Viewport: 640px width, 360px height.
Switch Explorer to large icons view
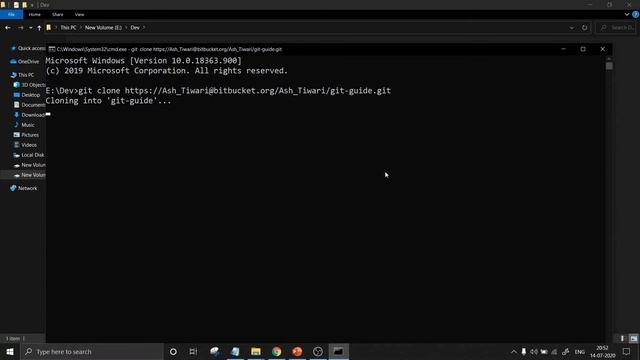tap(633, 338)
